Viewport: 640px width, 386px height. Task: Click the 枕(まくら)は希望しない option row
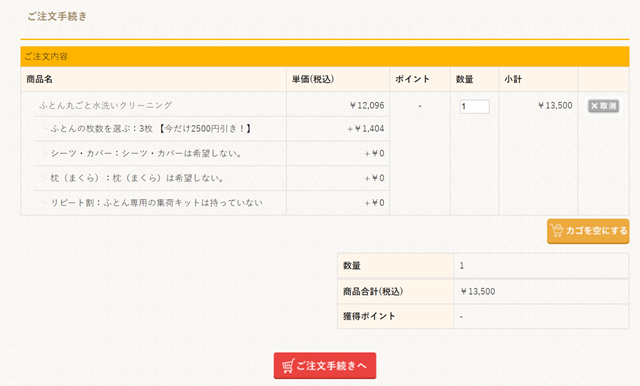point(160,178)
